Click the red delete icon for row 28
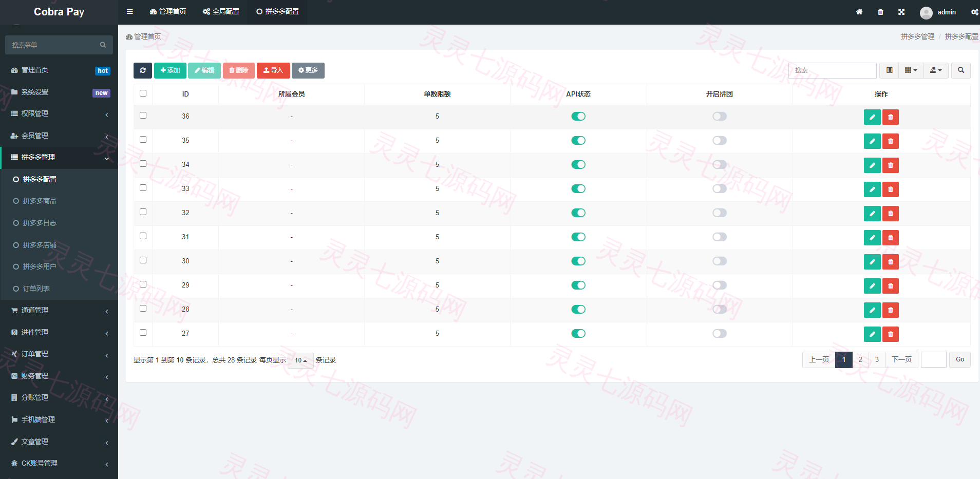 coord(891,310)
